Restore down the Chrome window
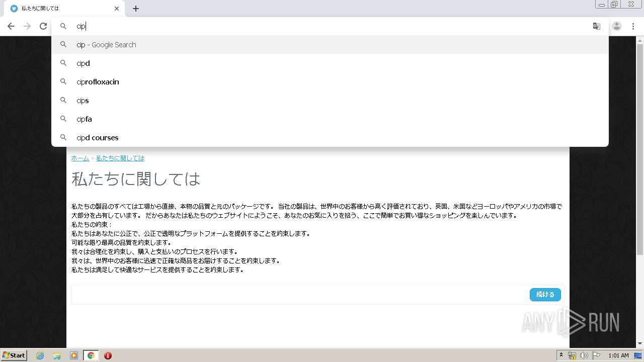644x362 pixels. click(x=614, y=4)
